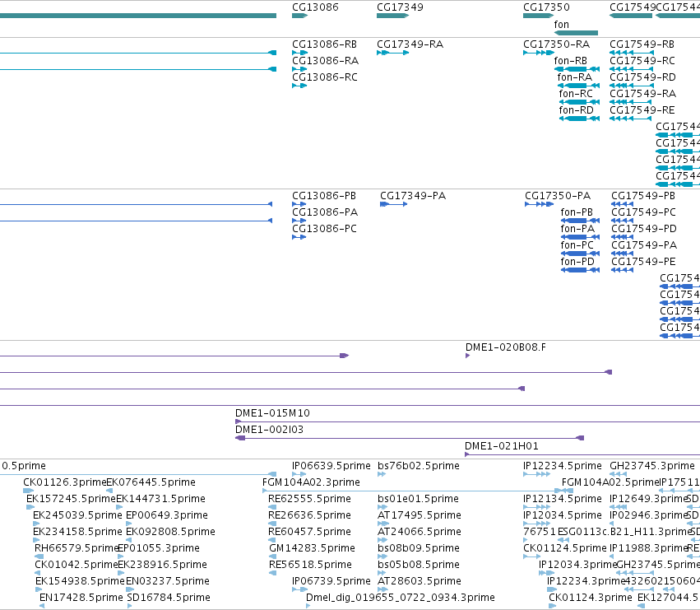Viewport: 700px width, 610px height.
Task: Select the CG17349 gene arrow glyph
Action: pyautogui.click(x=393, y=16)
